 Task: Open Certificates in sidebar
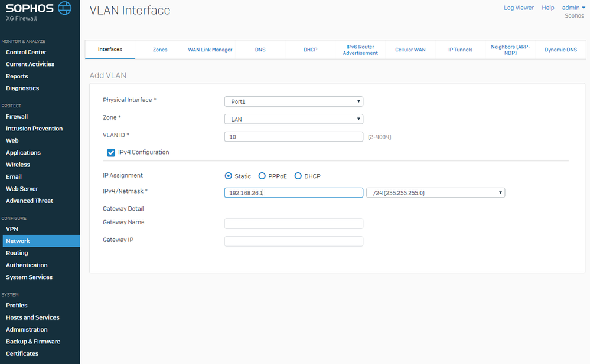(22, 353)
